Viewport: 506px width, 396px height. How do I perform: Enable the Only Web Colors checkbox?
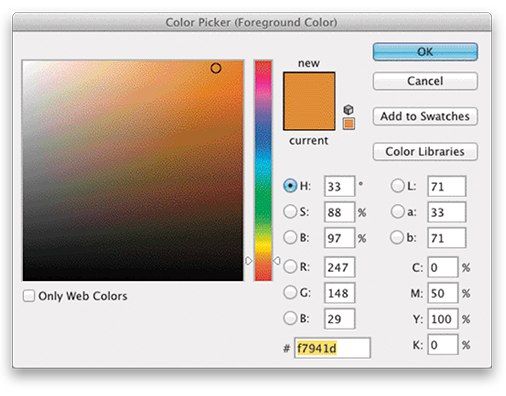click(x=29, y=296)
